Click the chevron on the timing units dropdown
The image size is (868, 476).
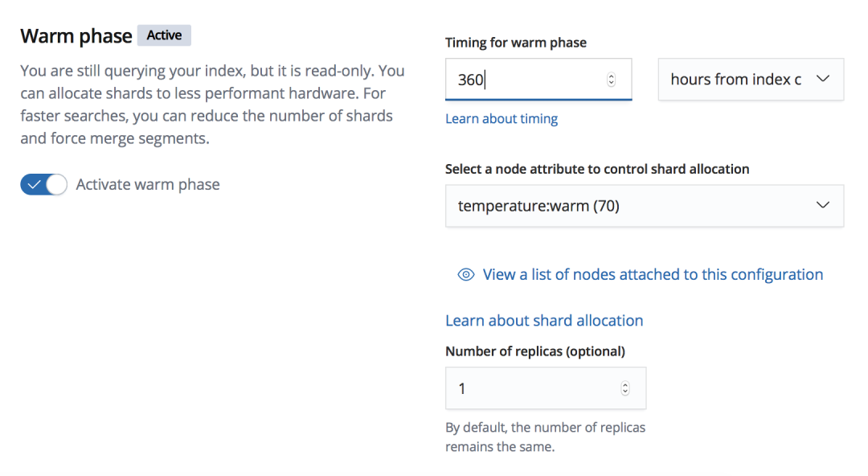[x=822, y=79]
